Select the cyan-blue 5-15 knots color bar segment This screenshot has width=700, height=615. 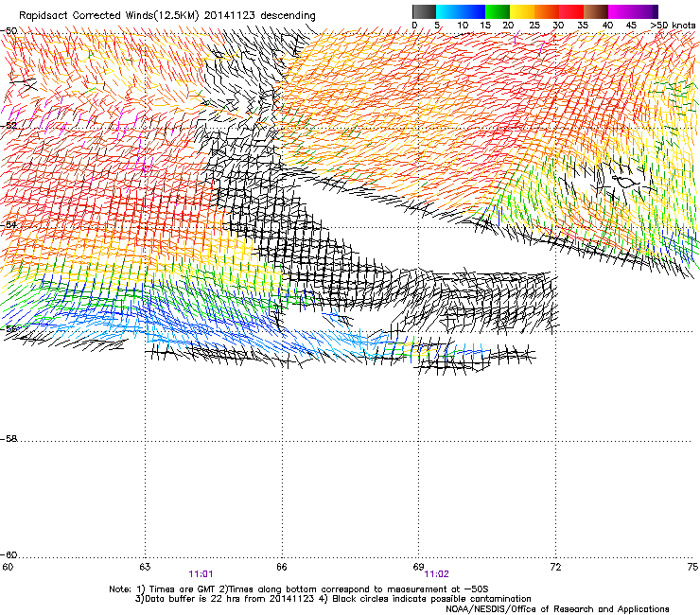point(461,11)
